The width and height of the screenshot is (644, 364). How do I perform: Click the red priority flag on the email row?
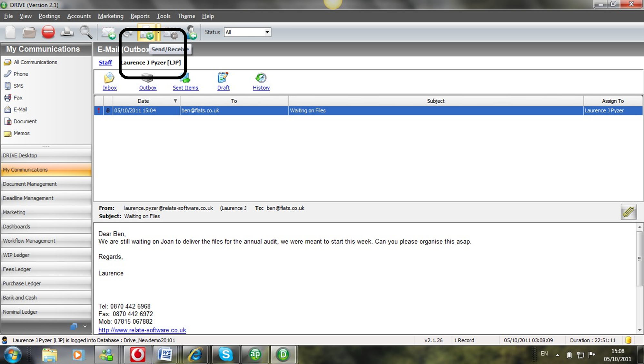tap(99, 110)
